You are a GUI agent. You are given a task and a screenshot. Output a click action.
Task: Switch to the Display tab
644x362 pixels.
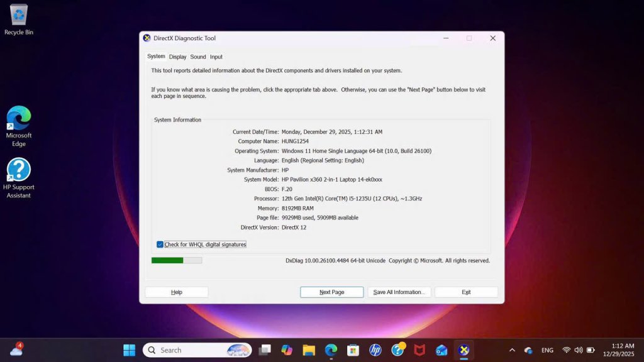pyautogui.click(x=177, y=57)
